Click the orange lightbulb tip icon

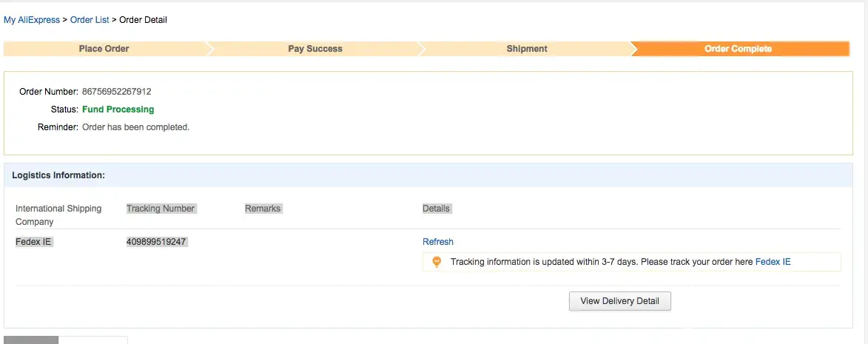coord(437,262)
